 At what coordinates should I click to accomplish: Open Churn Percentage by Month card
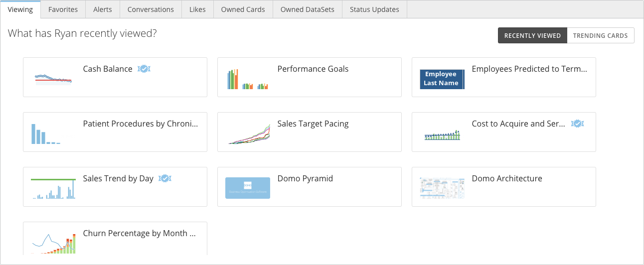[115, 238]
